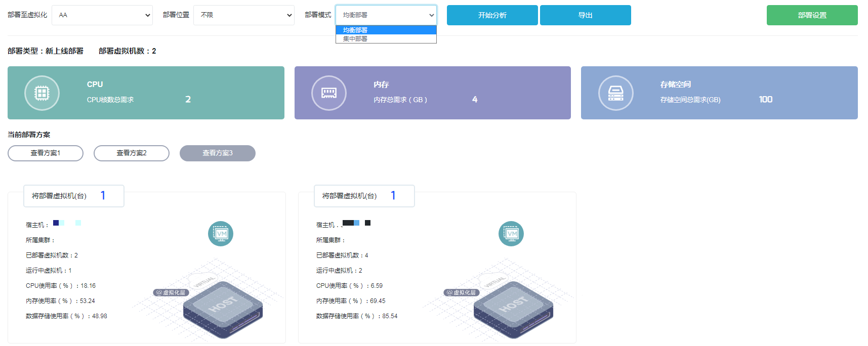Viewport: 868px width, 346px height.
Task: Open 部署设置 settings
Action: click(812, 15)
